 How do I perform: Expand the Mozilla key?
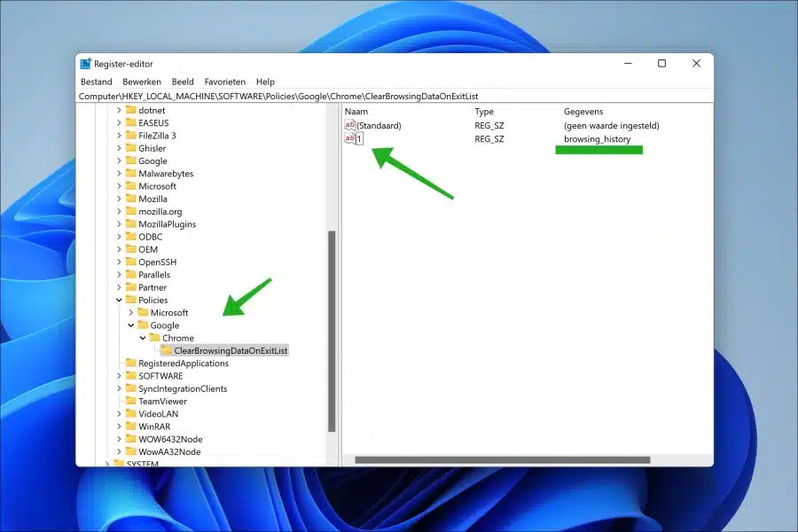pos(119,199)
